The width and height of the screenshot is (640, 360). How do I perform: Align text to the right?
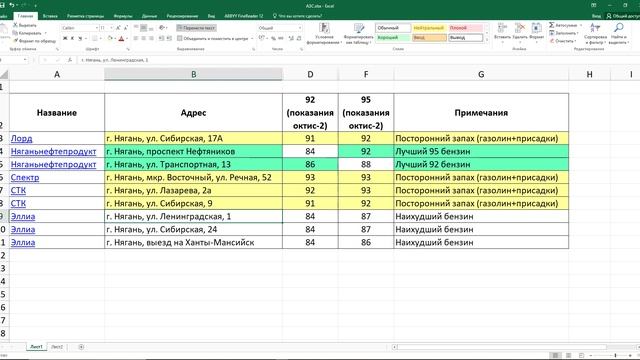151,38
